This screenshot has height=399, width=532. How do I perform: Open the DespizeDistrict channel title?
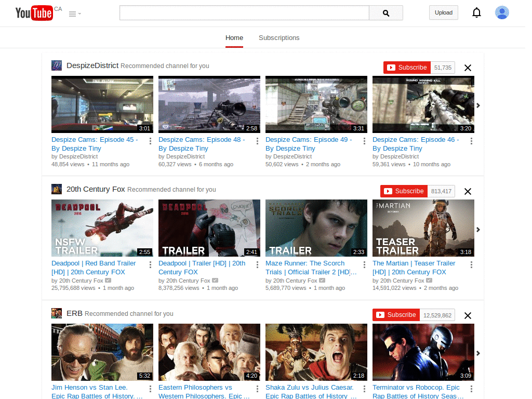click(x=92, y=65)
